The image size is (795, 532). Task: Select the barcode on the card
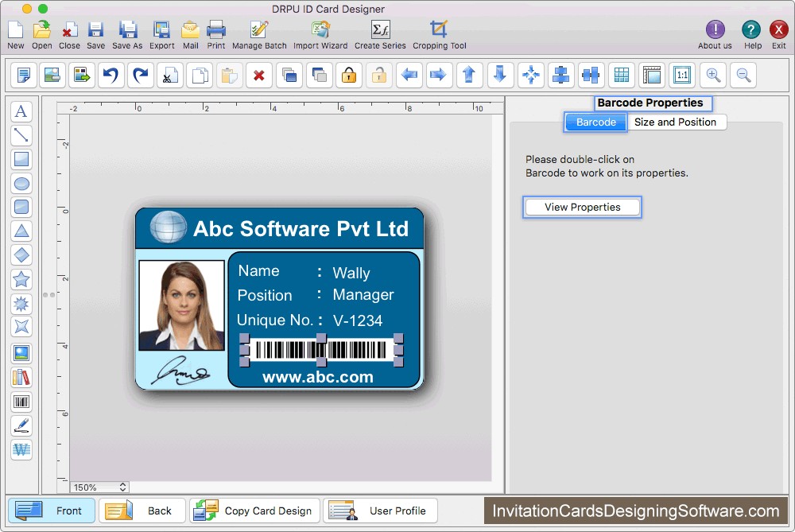coord(321,350)
